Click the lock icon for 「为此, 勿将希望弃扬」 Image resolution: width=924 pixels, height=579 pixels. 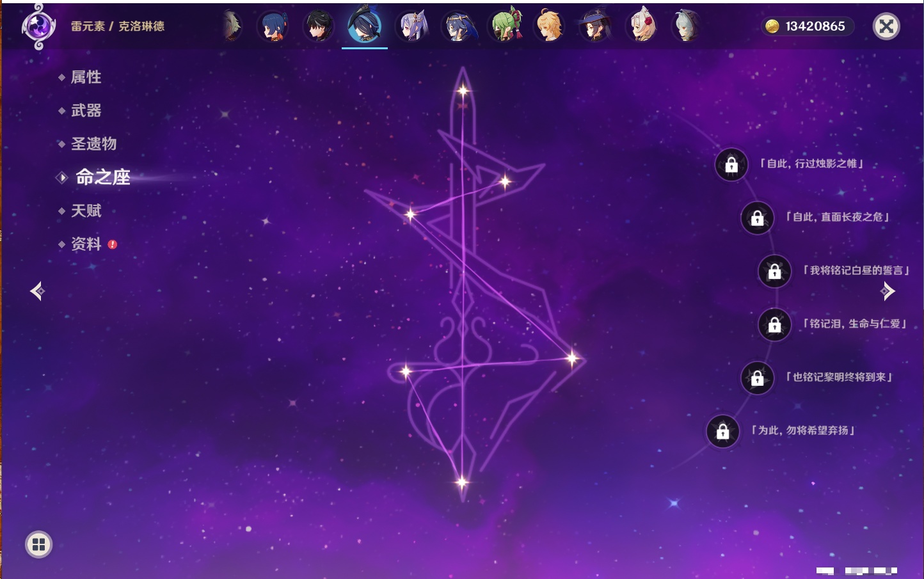click(x=722, y=432)
